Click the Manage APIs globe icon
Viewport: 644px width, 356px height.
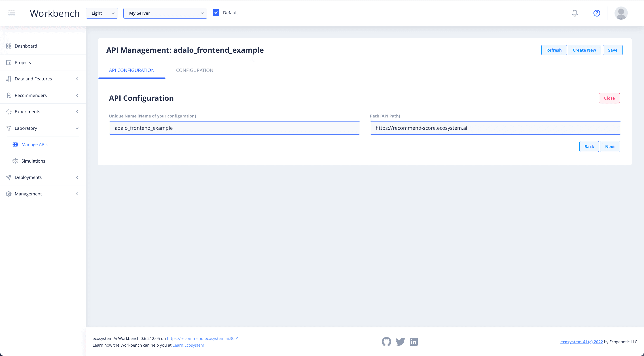(x=15, y=144)
